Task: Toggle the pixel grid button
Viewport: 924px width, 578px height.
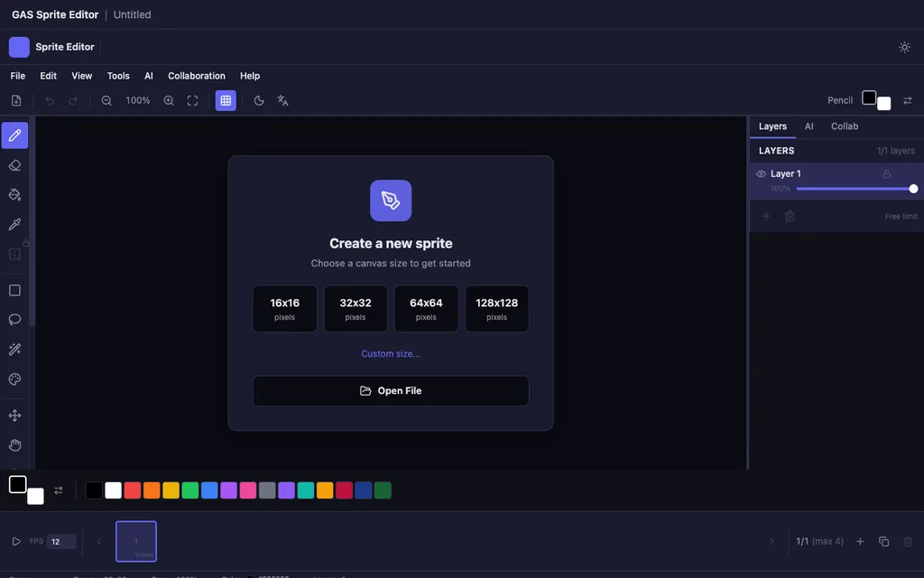Action: coord(226,101)
